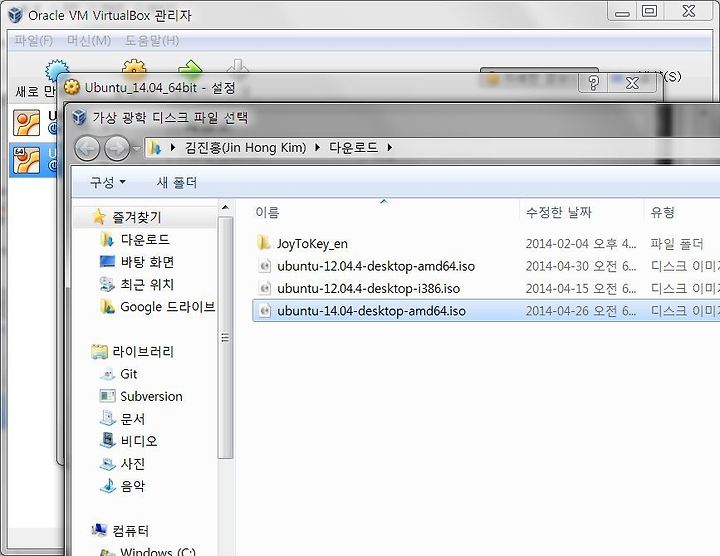Click 김진홍(Jin Hong Kim) breadcrumb
The height and width of the screenshot is (556, 720).
245,147
